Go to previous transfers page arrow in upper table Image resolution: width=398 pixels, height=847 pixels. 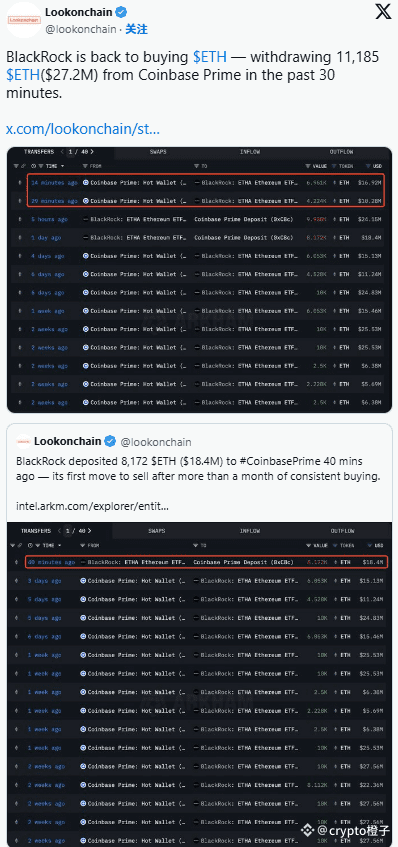point(62,152)
